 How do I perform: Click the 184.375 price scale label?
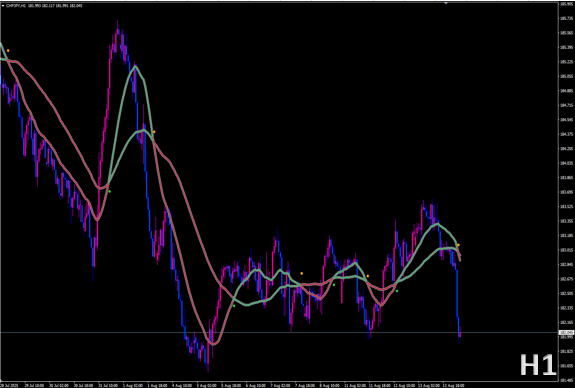click(x=567, y=134)
